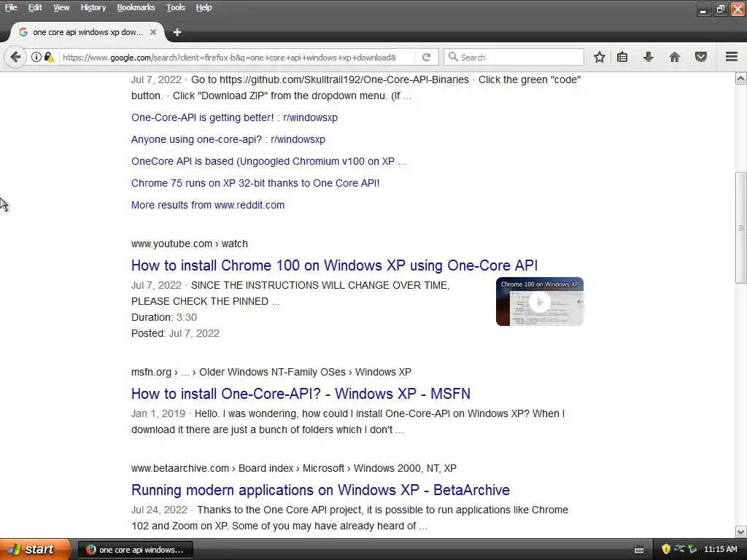The height and width of the screenshot is (560, 747).
Task: Select the 'one core api windows xp dow...' tab
Action: (x=88, y=32)
